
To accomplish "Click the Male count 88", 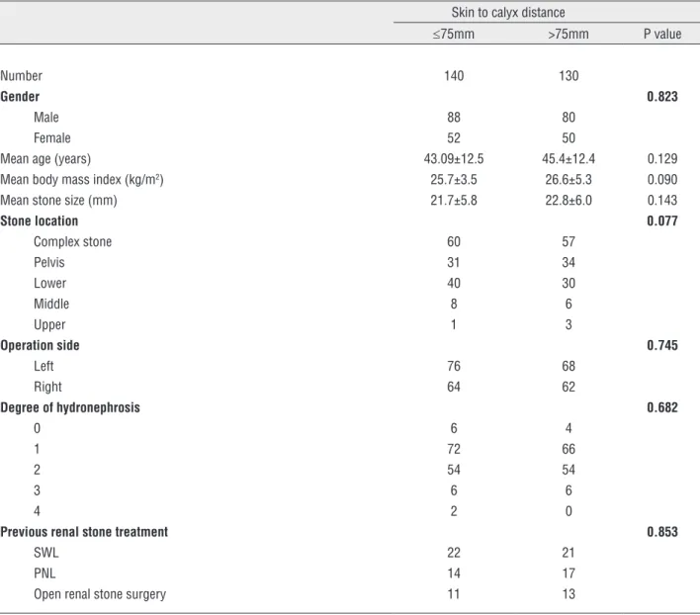I will [x=454, y=118].
